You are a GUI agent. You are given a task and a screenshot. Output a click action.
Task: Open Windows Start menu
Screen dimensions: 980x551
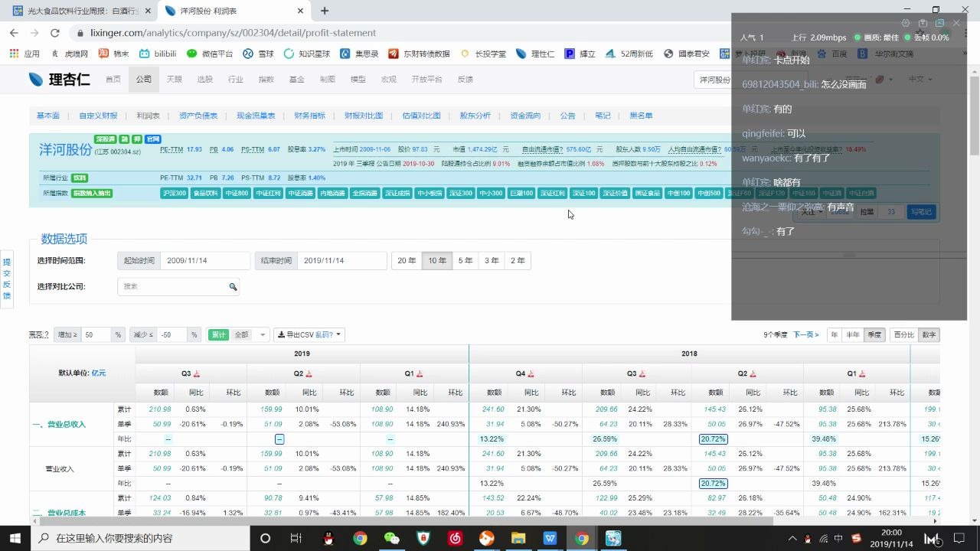pyautogui.click(x=15, y=538)
